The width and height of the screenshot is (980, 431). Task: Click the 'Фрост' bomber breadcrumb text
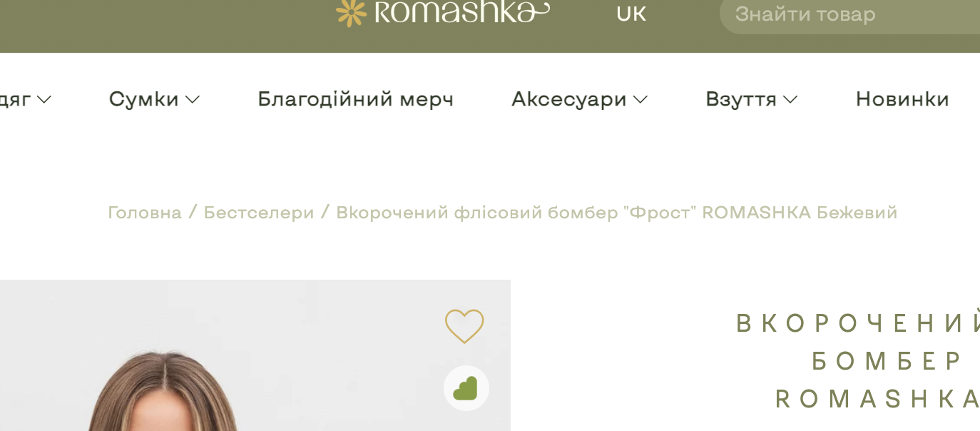pos(616,213)
